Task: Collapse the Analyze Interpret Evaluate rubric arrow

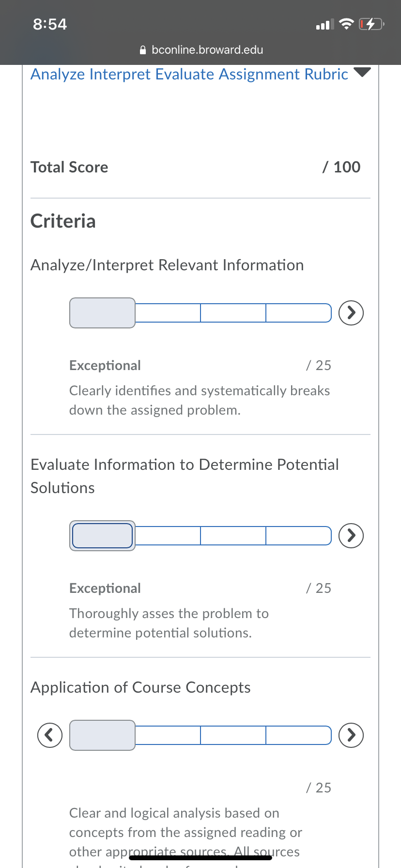Action: tap(362, 72)
